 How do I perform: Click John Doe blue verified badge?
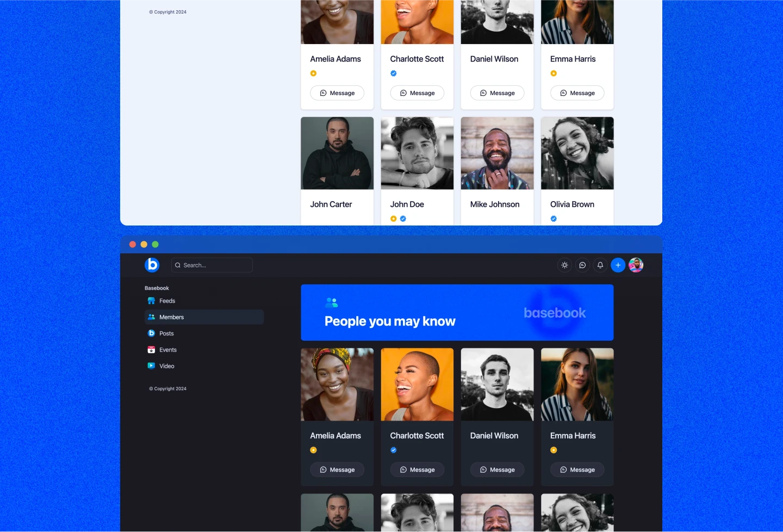tap(403, 219)
